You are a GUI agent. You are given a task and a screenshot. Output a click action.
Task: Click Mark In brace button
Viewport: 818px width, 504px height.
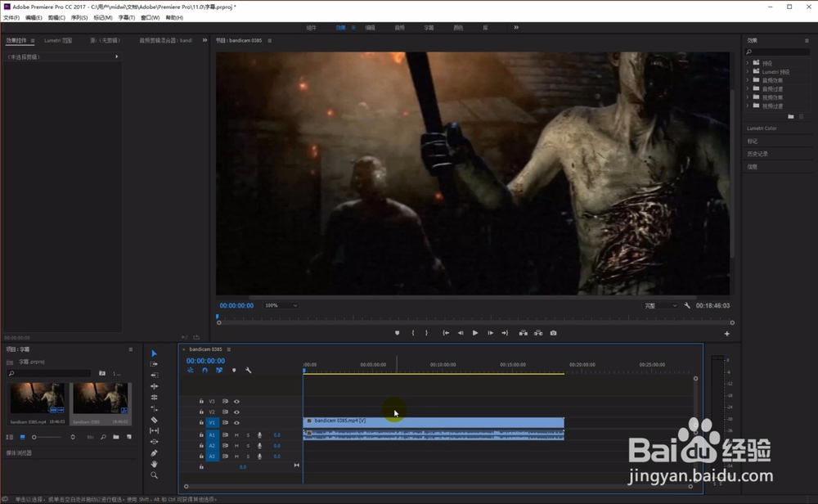coord(412,333)
